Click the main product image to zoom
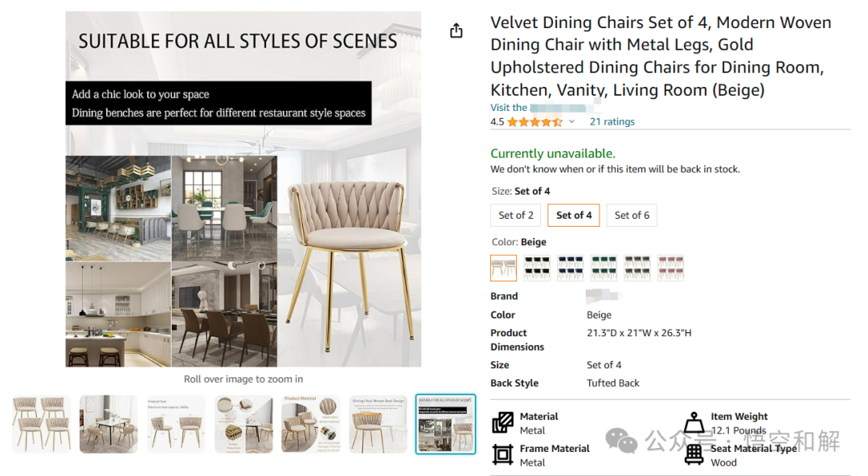 [243, 189]
